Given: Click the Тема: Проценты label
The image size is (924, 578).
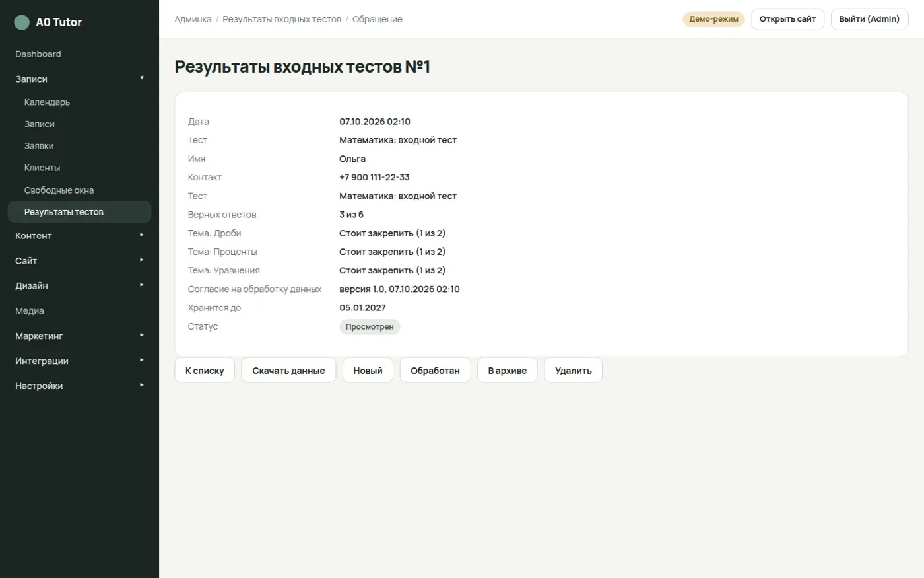Looking at the screenshot, I should coord(222,252).
